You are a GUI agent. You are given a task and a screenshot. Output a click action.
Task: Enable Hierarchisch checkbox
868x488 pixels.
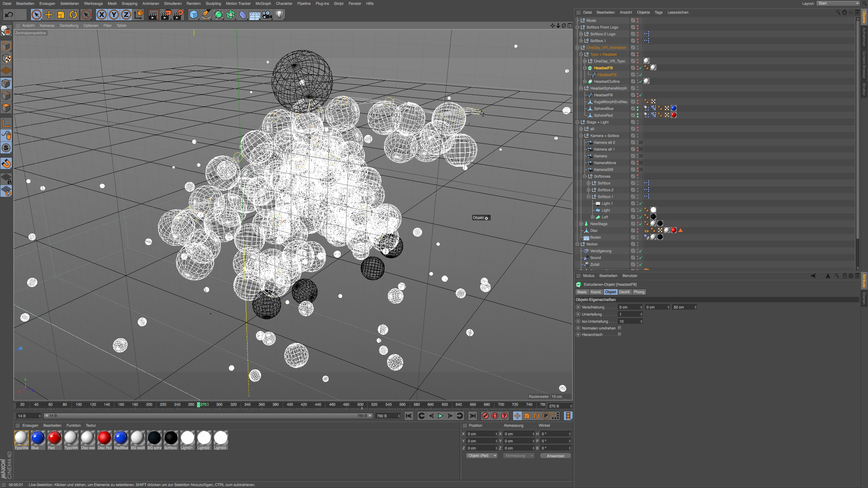pyautogui.click(x=620, y=334)
